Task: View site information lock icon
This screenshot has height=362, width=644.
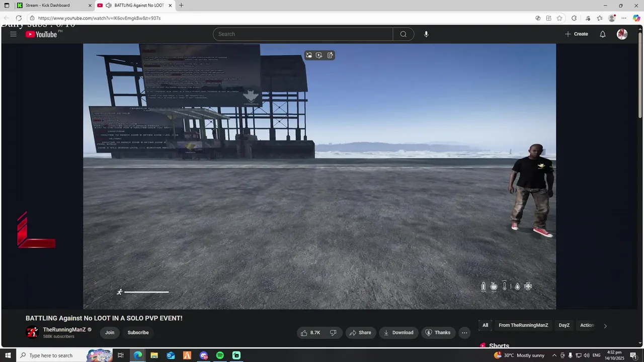Action: 32,18
